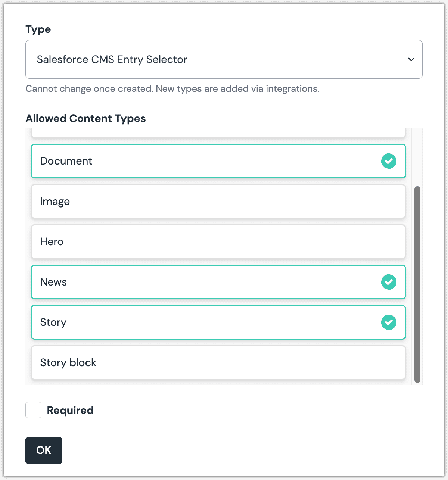The image size is (448, 480).
Task: Click the 'Cannot change once created' hint text
Action: (172, 89)
